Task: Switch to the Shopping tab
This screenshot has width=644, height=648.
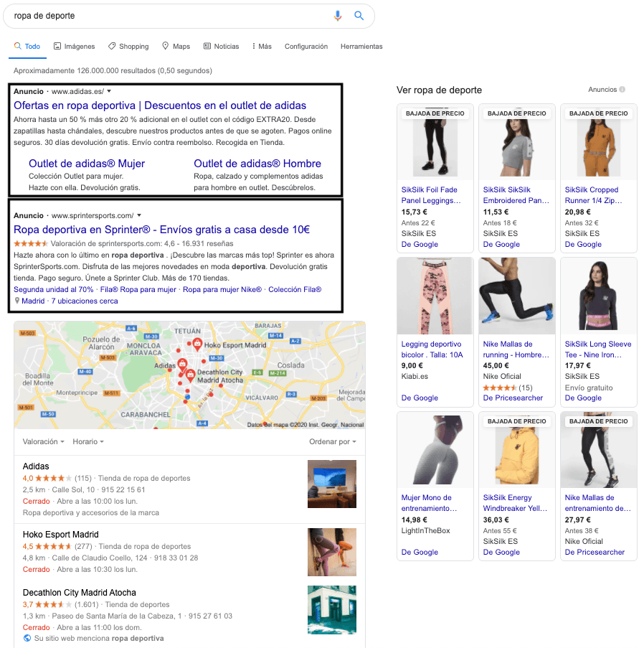Action: coord(128,47)
